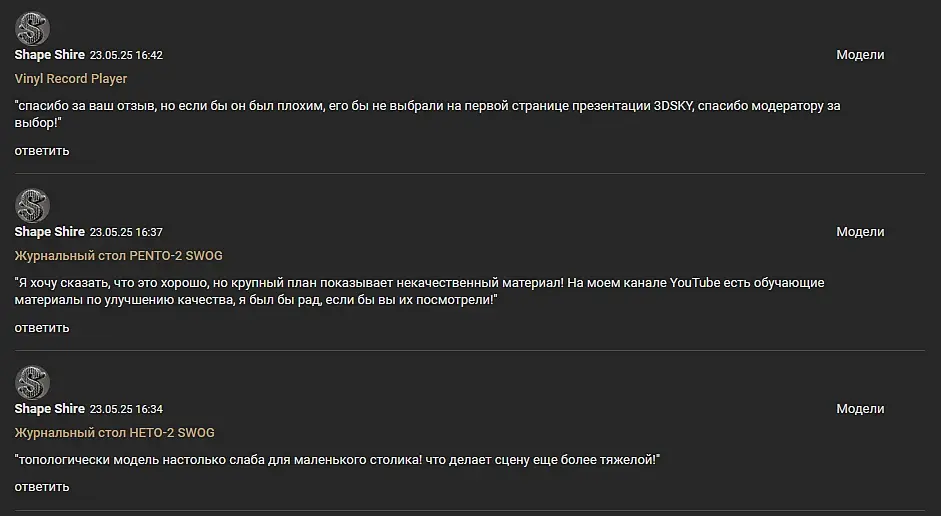The width and height of the screenshot is (941, 516).
Task: Click ответить under the Vinyl Record Player comment
Action: [x=42, y=151]
